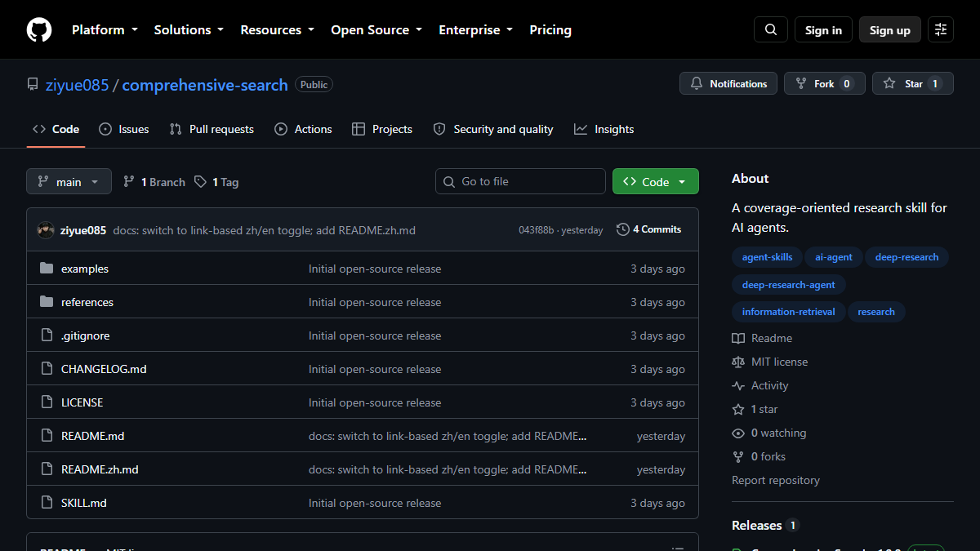Click ziyue085's avatar in commit bar

coord(46,230)
